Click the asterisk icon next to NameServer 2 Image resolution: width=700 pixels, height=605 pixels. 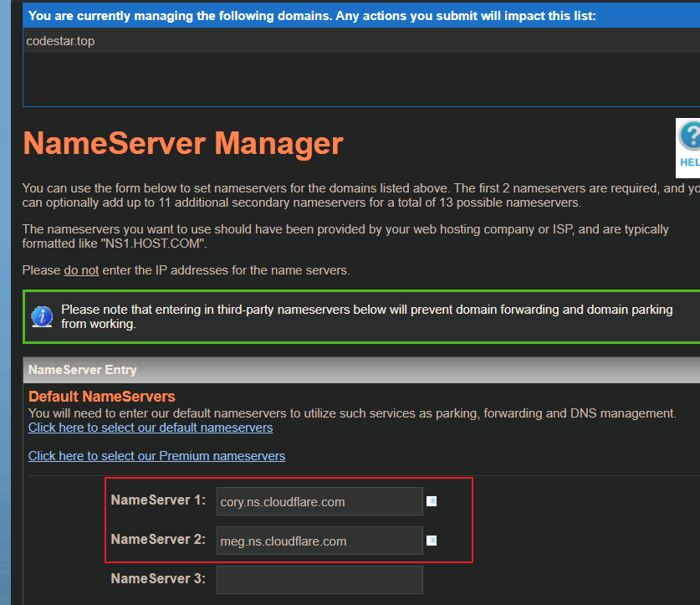pyautogui.click(x=432, y=541)
